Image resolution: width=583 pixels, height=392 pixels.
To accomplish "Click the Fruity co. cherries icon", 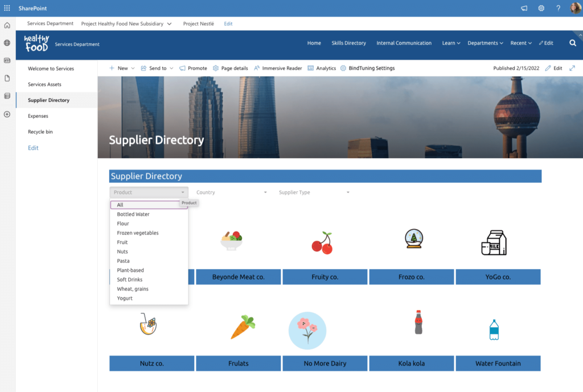I will [322, 243].
